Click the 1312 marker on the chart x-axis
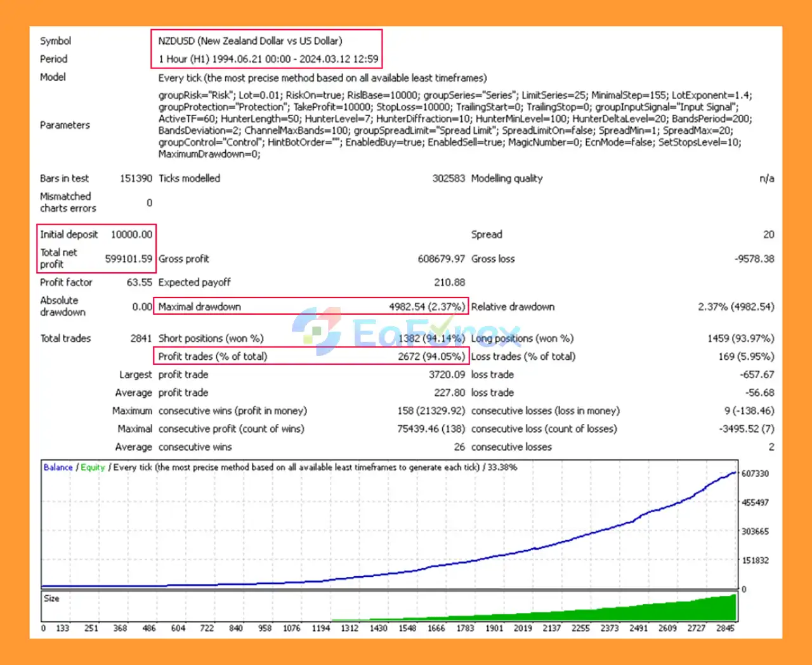The width and height of the screenshot is (812, 665). tap(350, 628)
